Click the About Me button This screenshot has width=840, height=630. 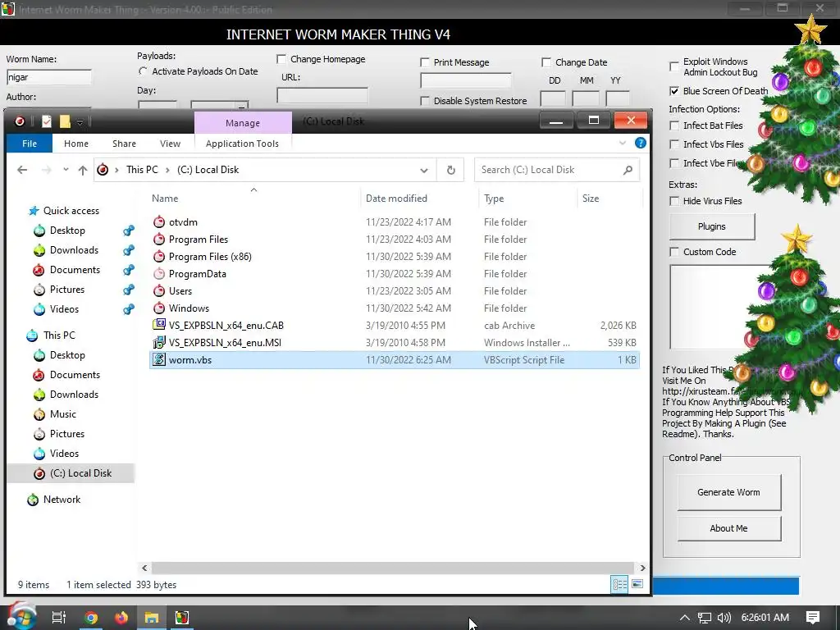pos(728,528)
